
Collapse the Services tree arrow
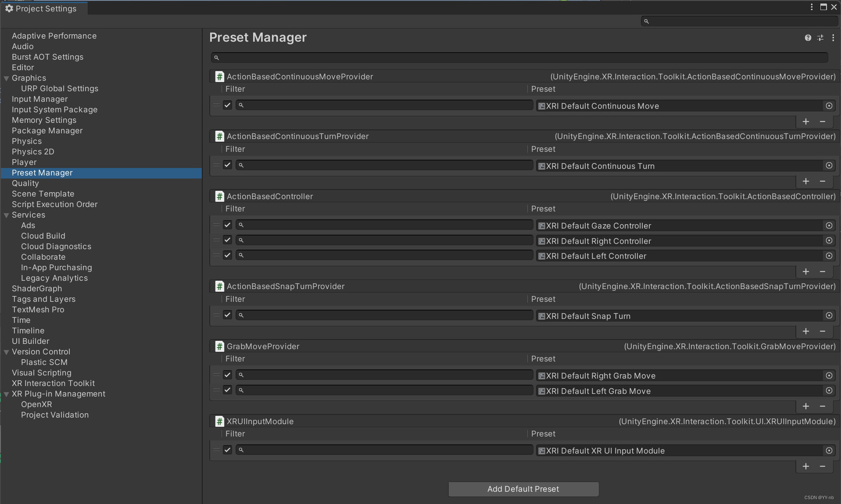click(x=6, y=215)
